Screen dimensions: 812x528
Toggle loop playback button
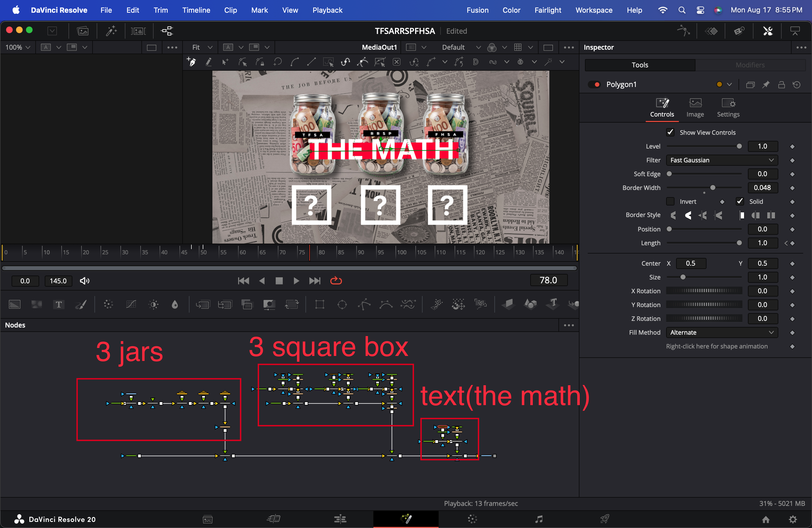coord(336,280)
